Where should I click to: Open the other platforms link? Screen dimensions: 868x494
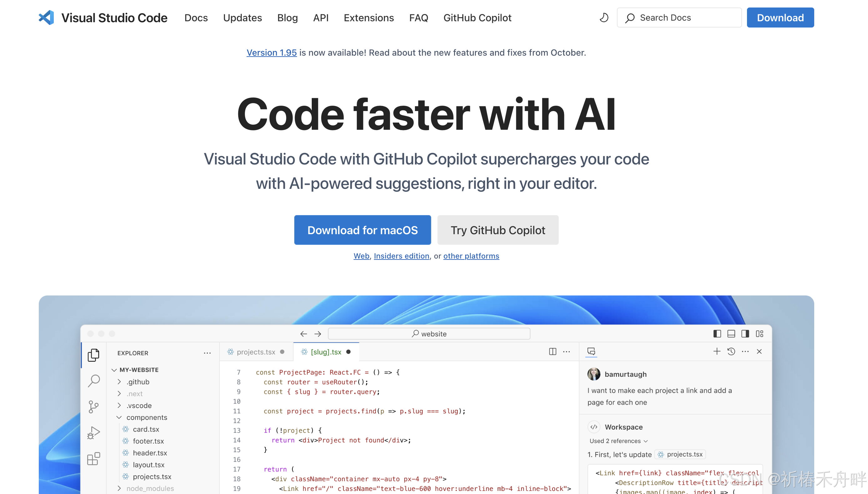tap(471, 256)
